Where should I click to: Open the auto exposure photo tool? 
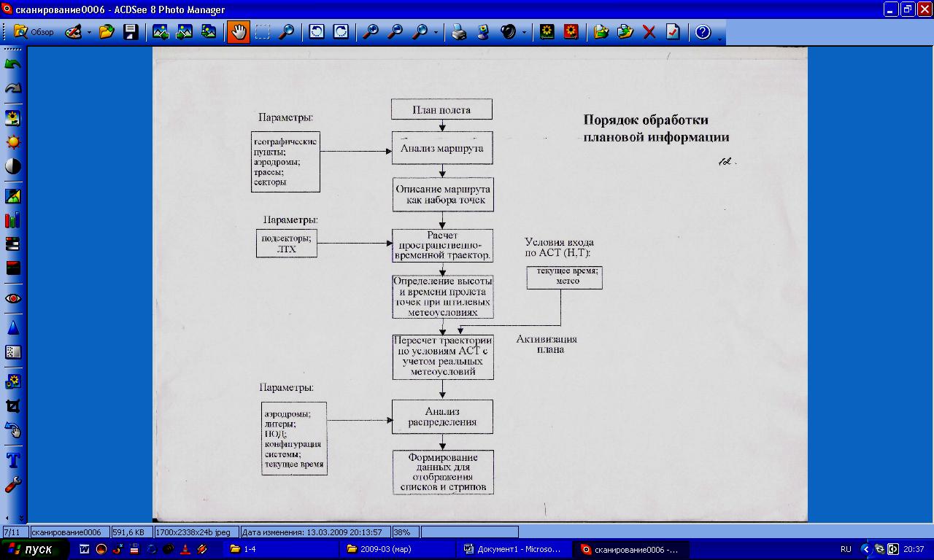(x=13, y=118)
